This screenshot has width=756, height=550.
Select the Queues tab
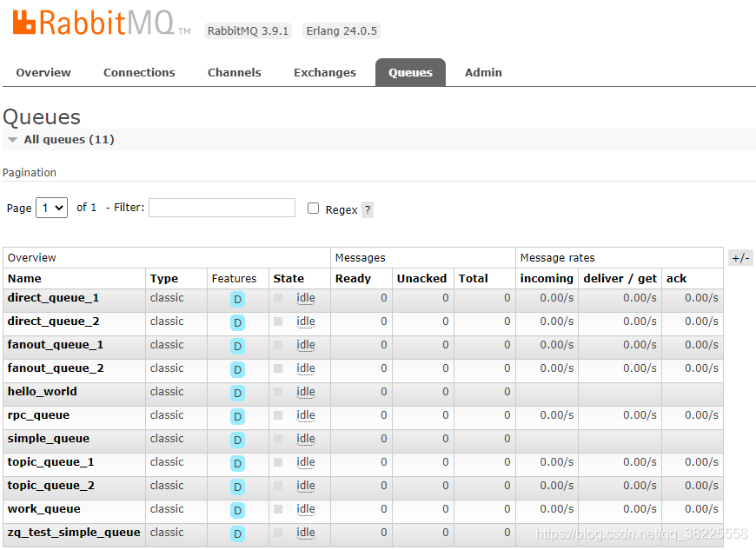pyautogui.click(x=410, y=72)
